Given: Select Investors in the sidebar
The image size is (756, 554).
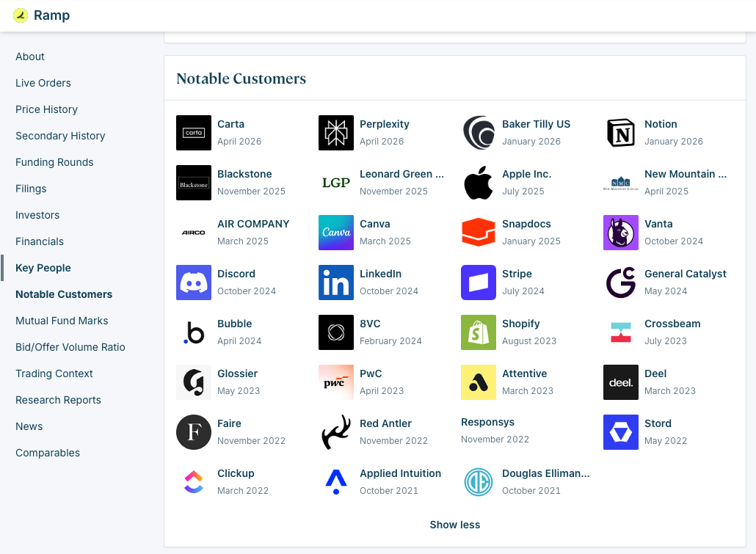Looking at the screenshot, I should coord(37,215).
